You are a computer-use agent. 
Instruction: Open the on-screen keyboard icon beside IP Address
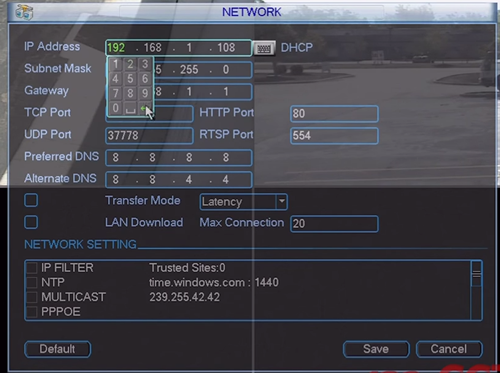pos(264,48)
